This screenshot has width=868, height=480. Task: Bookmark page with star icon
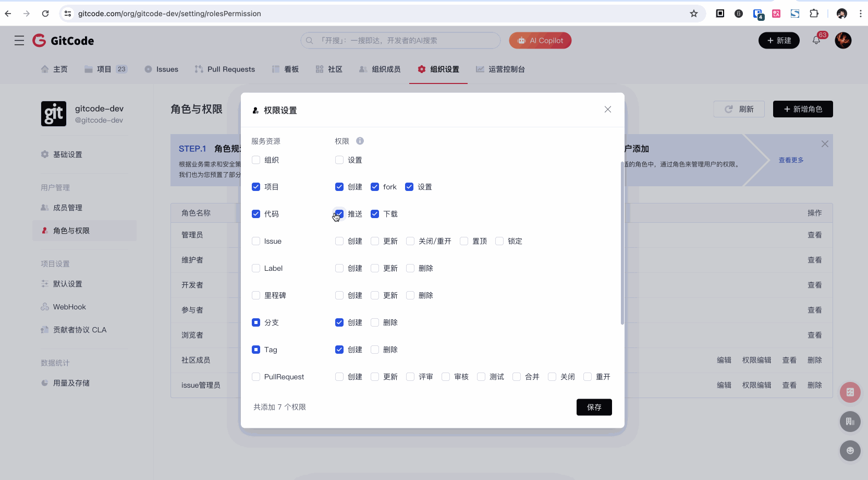pos(693,14)
